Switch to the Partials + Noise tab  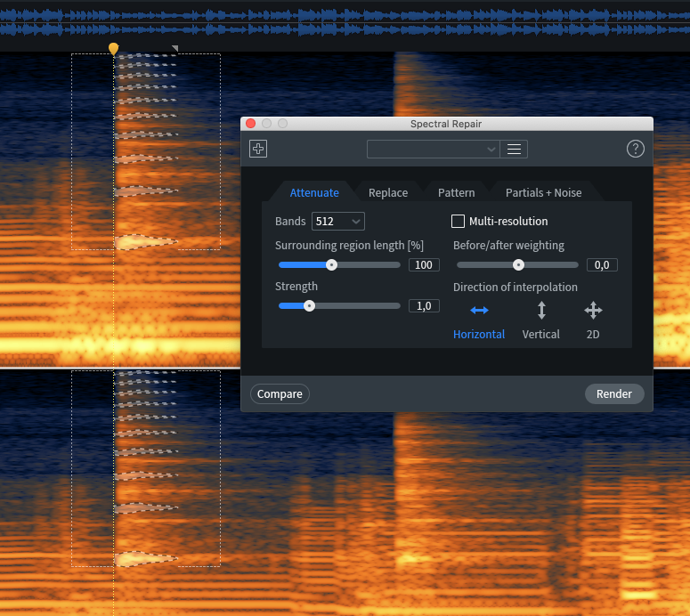coord(543,192)
